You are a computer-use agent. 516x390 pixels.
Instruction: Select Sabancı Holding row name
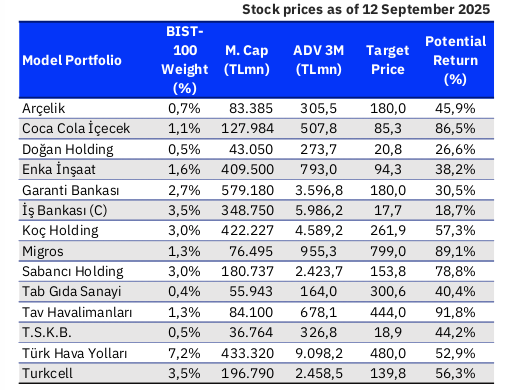click(x=73, y=271)
